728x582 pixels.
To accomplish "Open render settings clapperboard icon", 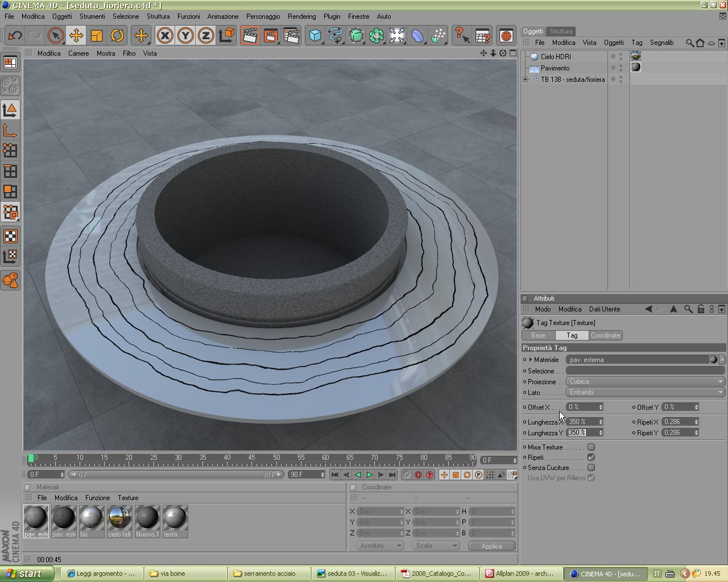I will pyautogui.click(x=291, y=35).
